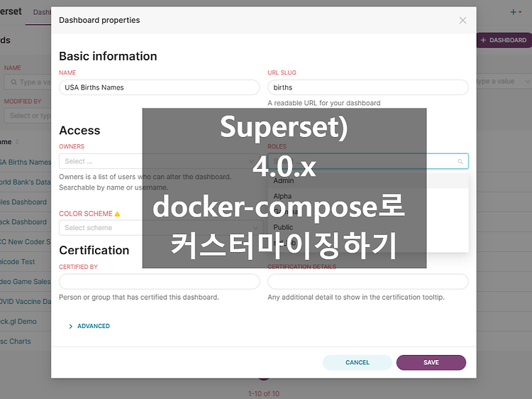Open Sales Dashboard link in background list
The width and height of the screenshot is (532, 399).
coord(23,202)
